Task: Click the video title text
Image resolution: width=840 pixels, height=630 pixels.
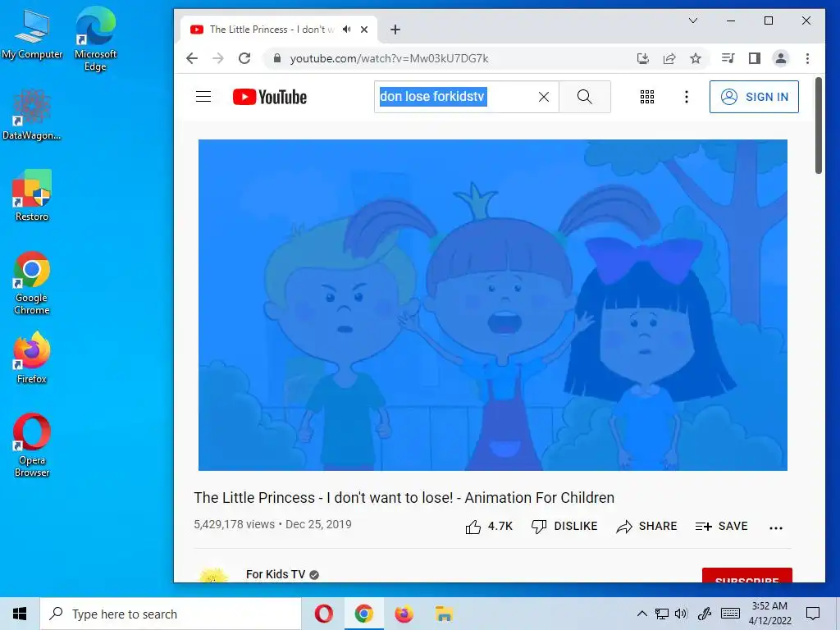Action: [404, 498]
